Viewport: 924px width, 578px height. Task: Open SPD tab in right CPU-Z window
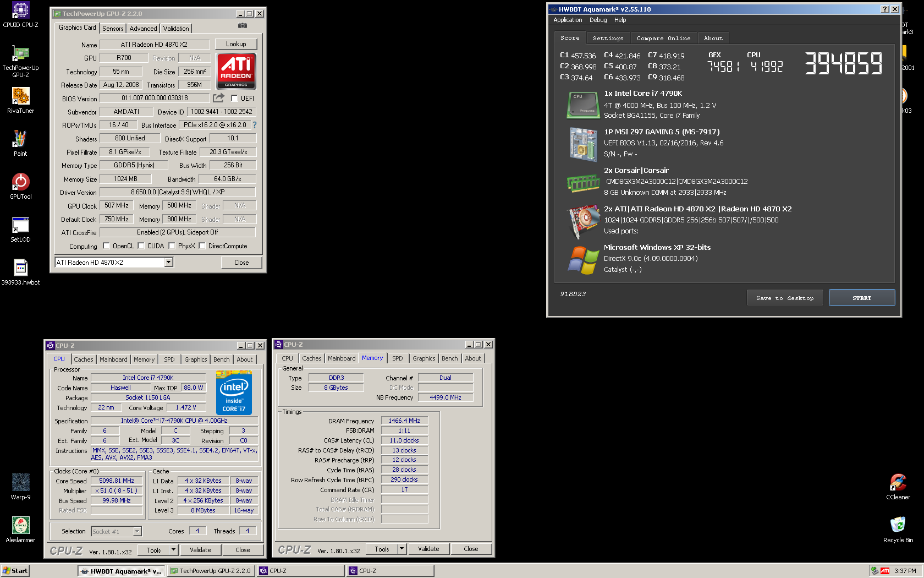(398, 358)
